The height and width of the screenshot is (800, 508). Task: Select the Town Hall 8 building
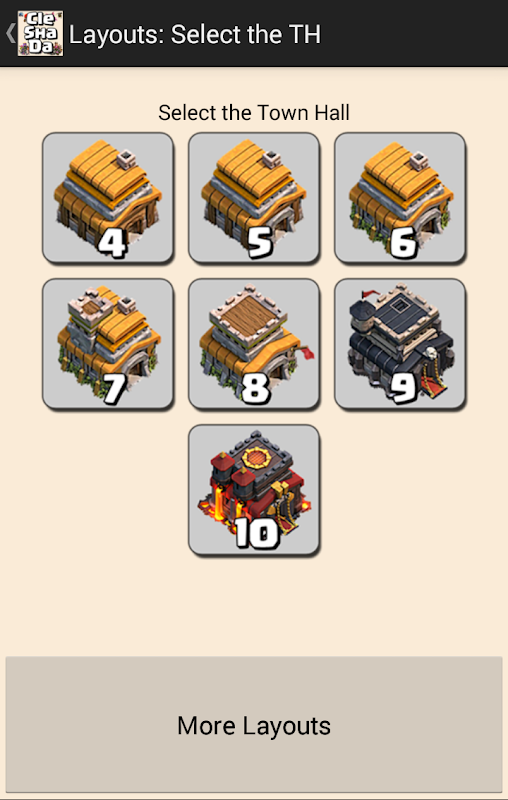pyautogui.click(x=254, y=344)
